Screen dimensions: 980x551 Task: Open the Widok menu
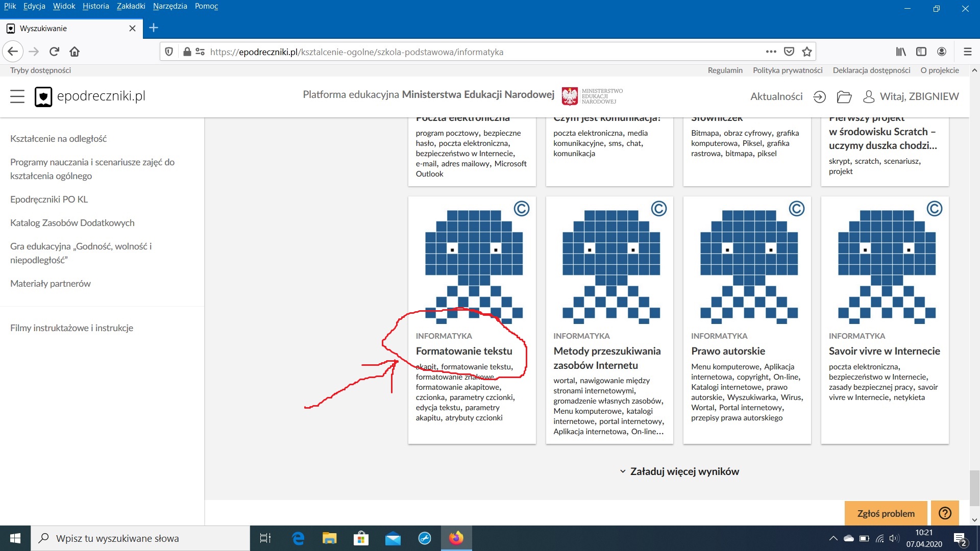64,6
